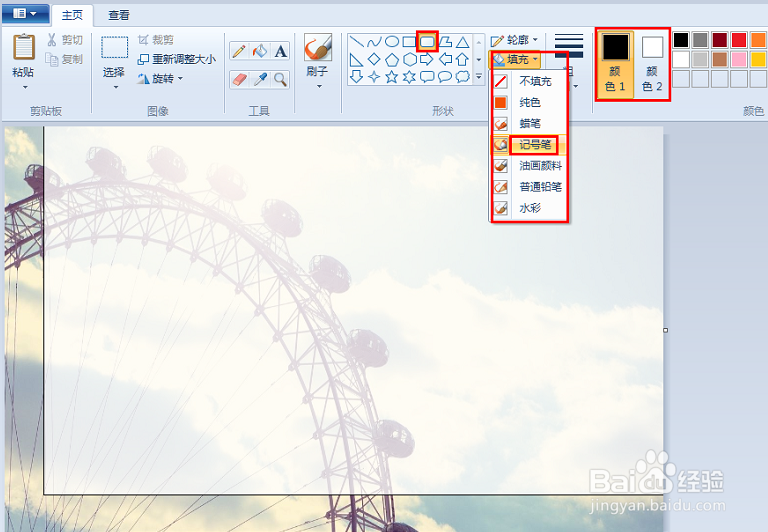Screen dimensions: 768x532
Task: Switch to the 查看 (View) tab
Action: 119,15
